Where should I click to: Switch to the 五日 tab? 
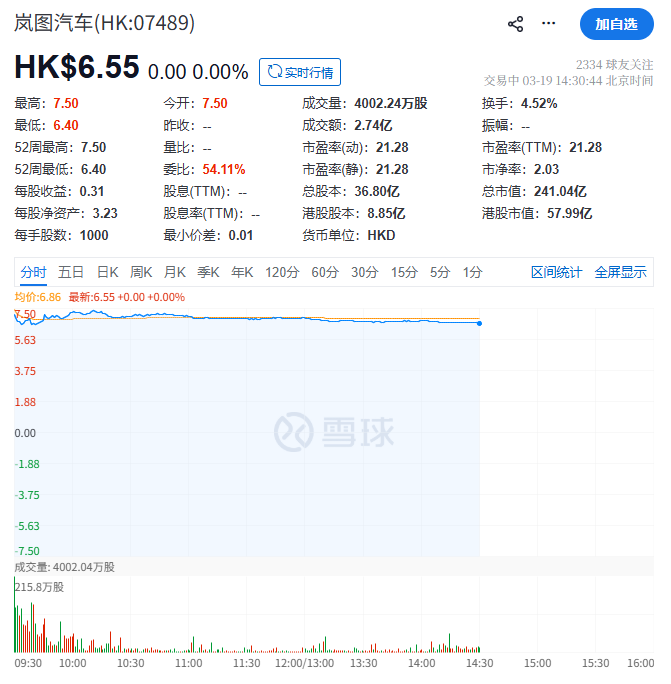pyautogui.click(x=71, y=272)
